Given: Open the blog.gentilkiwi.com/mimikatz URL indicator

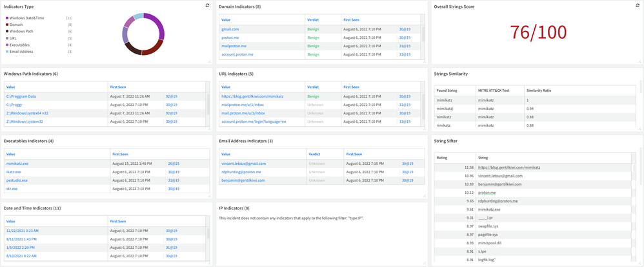Looking at the screenshot, I should (x=252, y=96).
